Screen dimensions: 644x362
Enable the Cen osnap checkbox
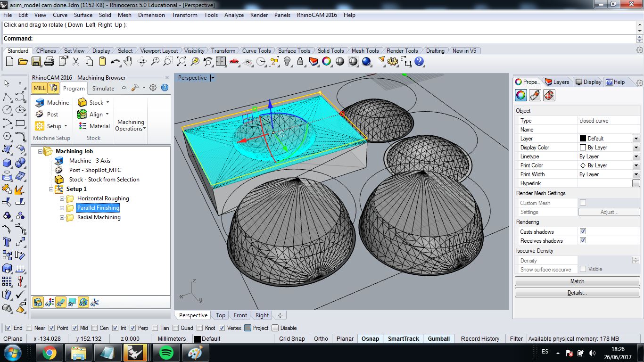94,328
